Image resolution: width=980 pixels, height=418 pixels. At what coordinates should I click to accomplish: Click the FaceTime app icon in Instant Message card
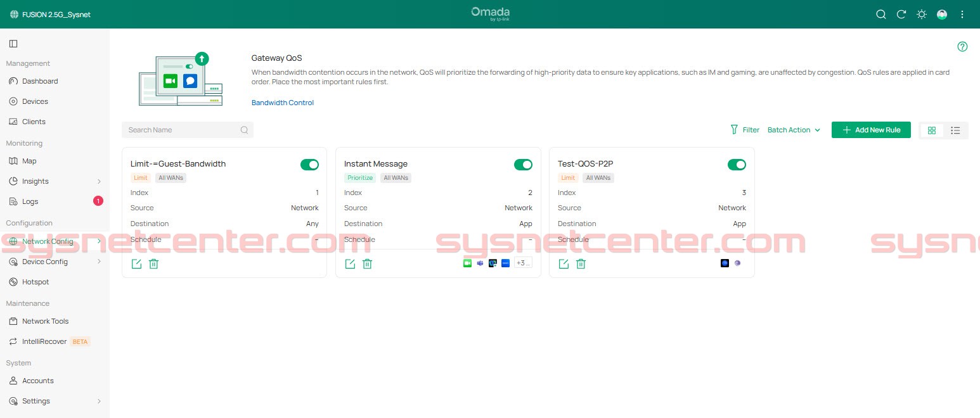pyautogui.click(x=468, y=263)
